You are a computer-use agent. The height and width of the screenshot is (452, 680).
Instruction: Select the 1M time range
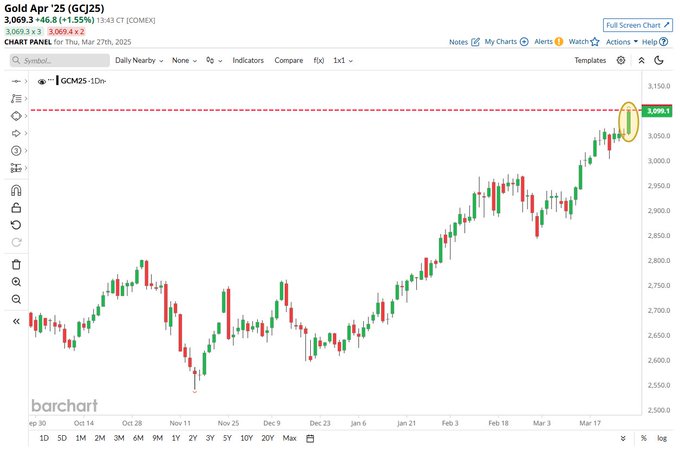coord(81,438)
